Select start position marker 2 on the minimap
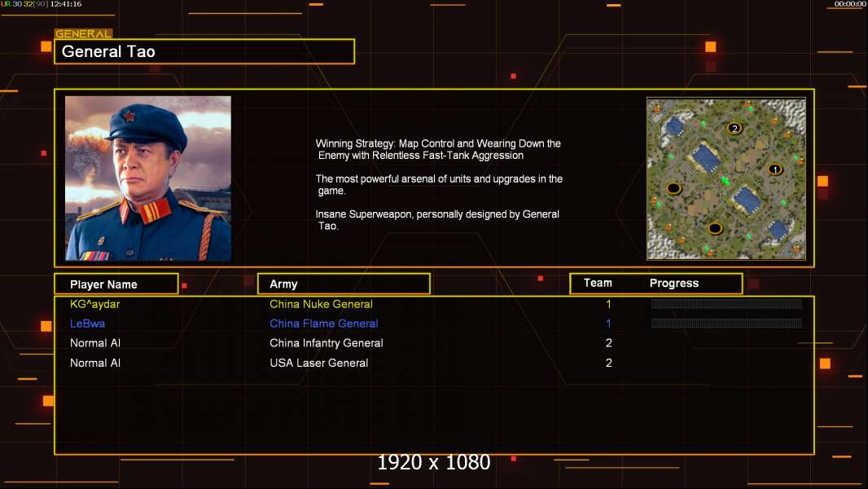Screen dimensions: 868x489 [734, 129]
